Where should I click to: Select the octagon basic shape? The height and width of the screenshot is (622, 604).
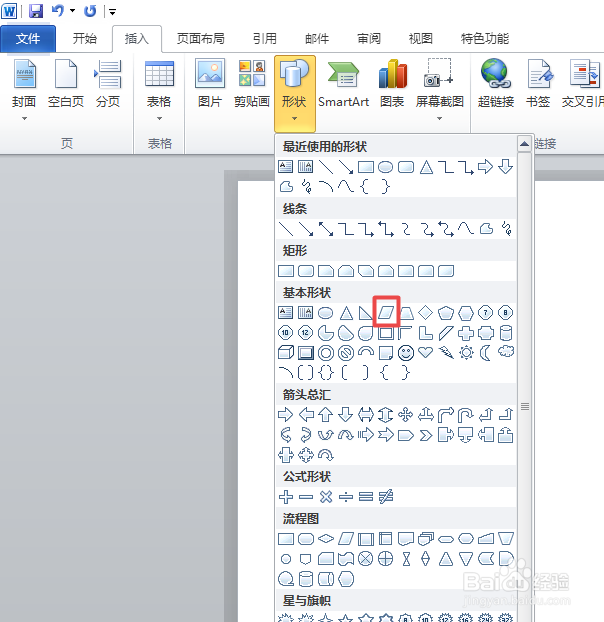(x=506, y=313)
